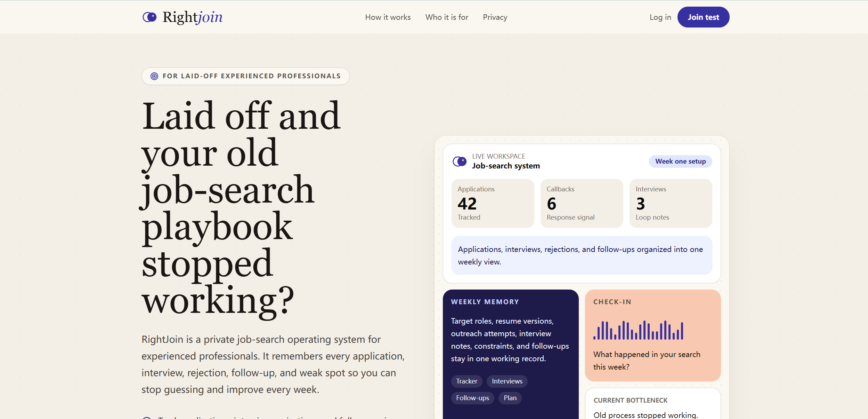Click the 'LIVE WORKSPACE' label
The height and width of the screenshot is (419, 868).
(x=498, y=157)
